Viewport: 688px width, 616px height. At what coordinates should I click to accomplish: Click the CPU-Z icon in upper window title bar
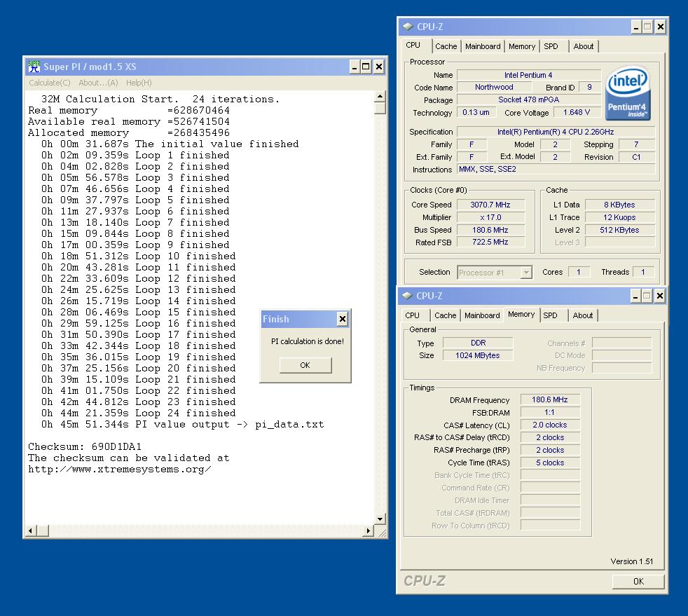coord(408,27)
